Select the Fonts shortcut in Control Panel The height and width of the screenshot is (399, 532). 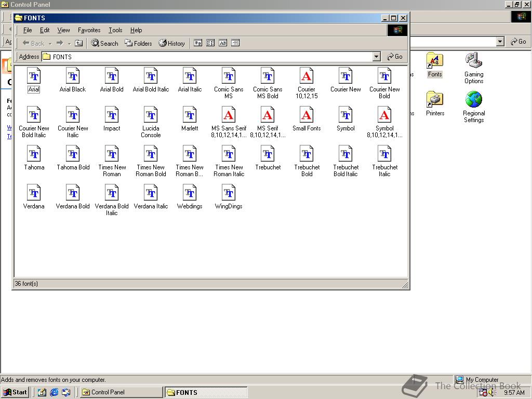coord(435,65)
